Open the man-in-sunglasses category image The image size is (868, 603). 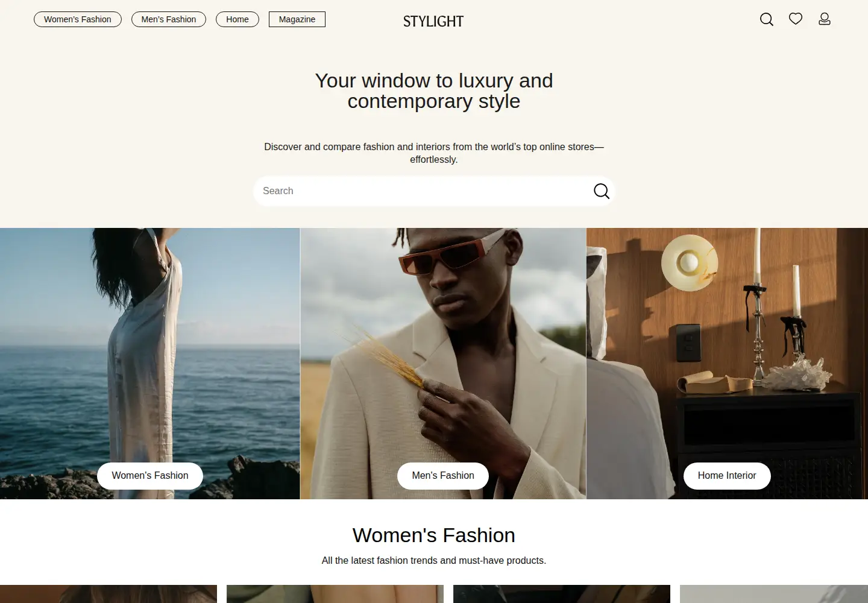[443, 364]
